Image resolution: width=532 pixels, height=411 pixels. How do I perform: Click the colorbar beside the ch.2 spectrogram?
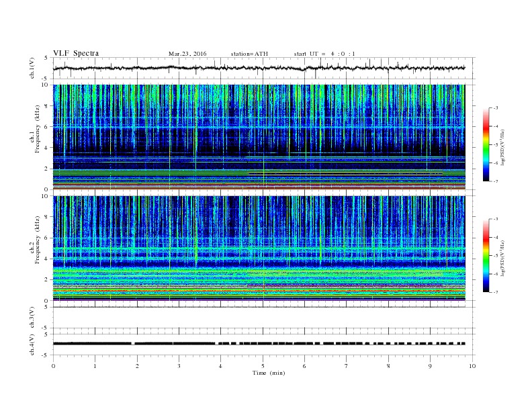click(486, 255)
